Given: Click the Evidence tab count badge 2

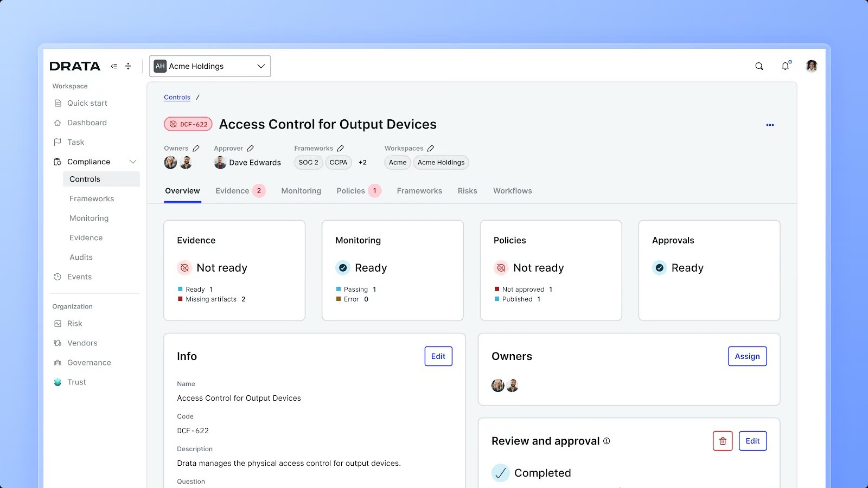Looking at the screenshot, I should [259, 191].
